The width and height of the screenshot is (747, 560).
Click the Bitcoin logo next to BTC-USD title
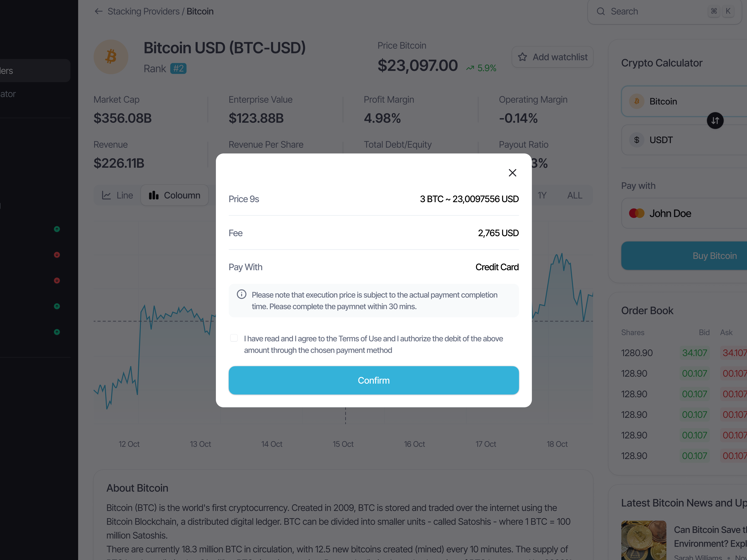click(x=111, y=57)
